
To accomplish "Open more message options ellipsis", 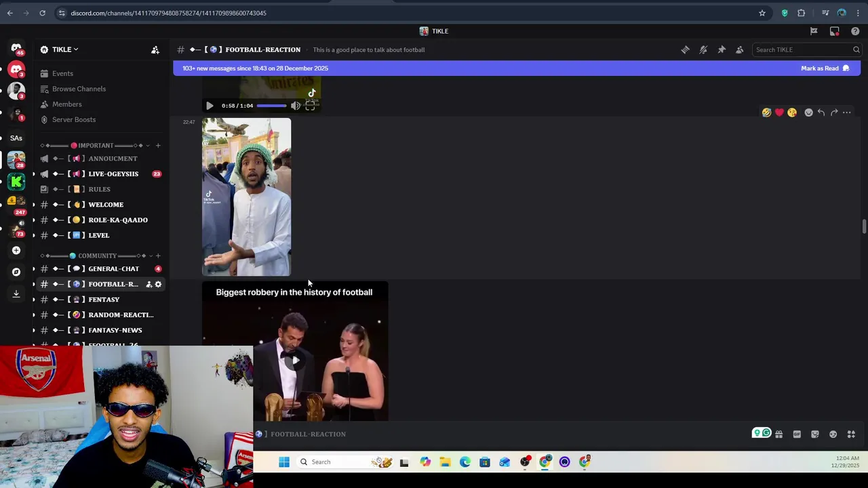I will tap(847, 113).
